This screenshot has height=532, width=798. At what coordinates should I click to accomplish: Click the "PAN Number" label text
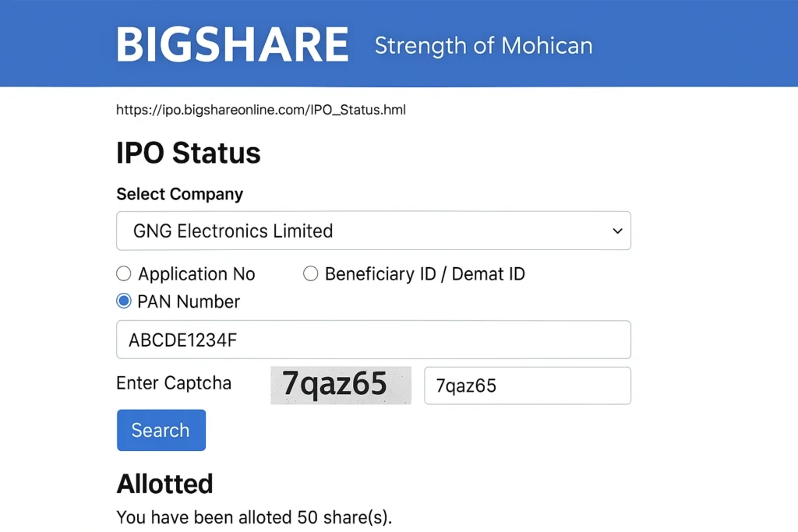tap(189, 301)
